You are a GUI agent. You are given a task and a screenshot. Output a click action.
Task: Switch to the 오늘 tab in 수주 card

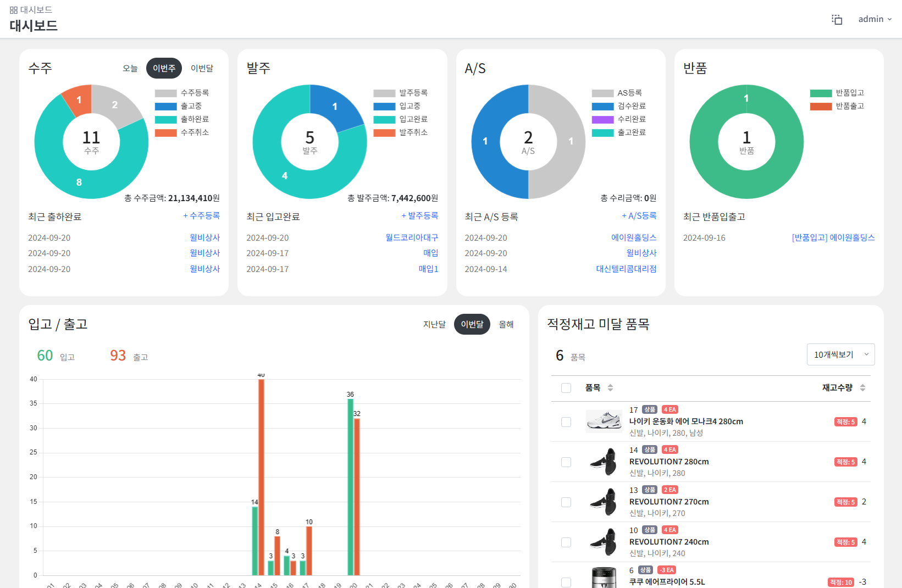tap(130, 68)
